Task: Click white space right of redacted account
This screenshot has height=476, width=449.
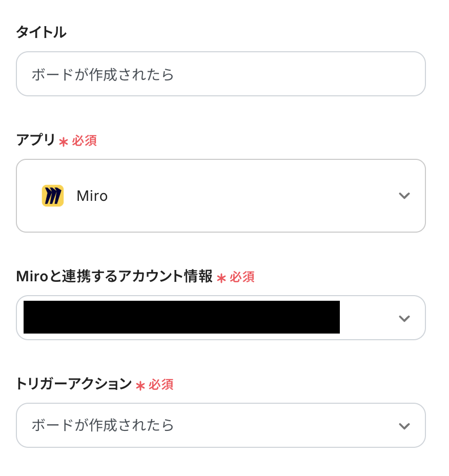Action: pyautogui.click(x=366, y=318)
